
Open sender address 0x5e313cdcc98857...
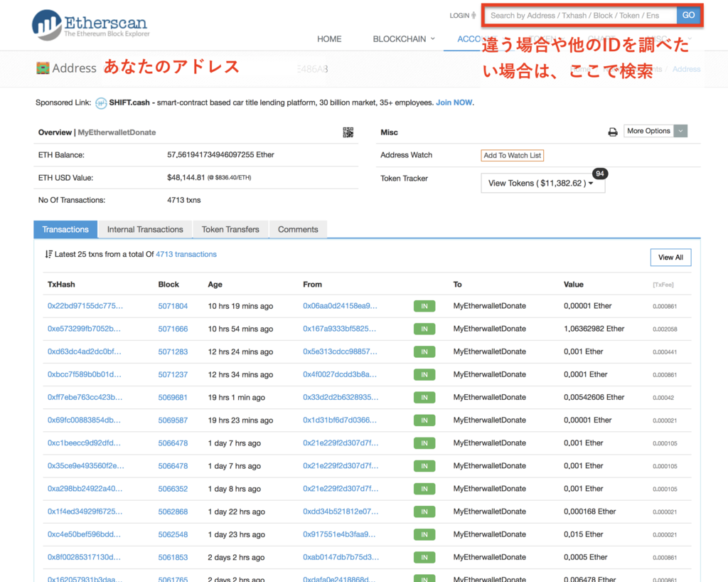(341, 351)
